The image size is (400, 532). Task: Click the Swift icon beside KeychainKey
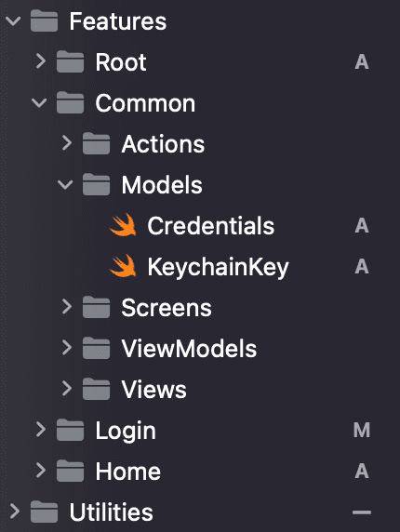[x=123, y=266]
